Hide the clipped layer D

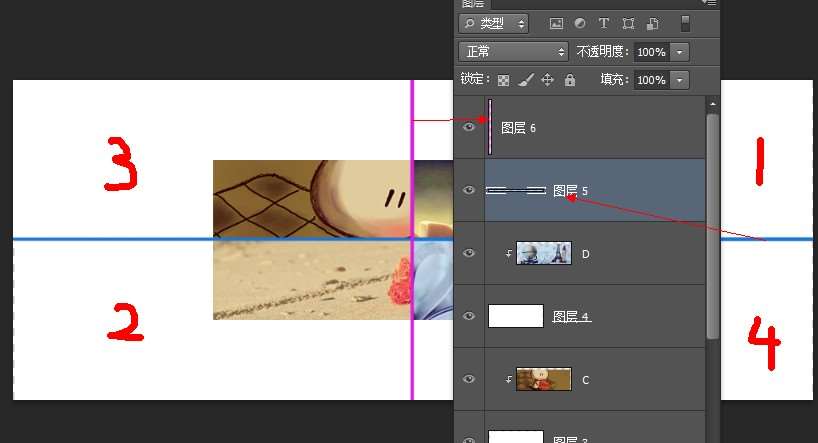point(469,253)
